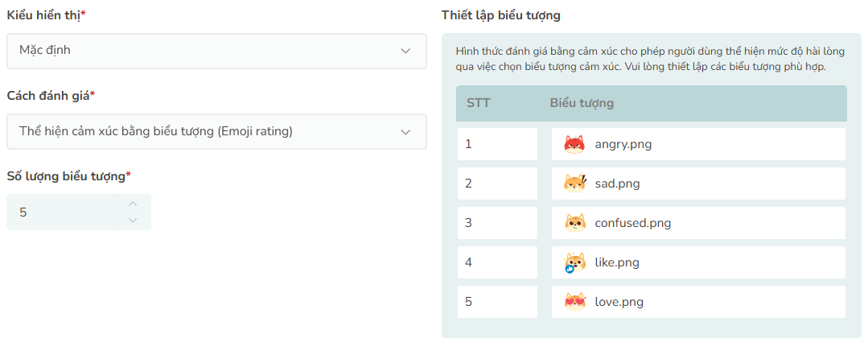Click the like.png filename text

pyautogui.click(x=617, y=262)
